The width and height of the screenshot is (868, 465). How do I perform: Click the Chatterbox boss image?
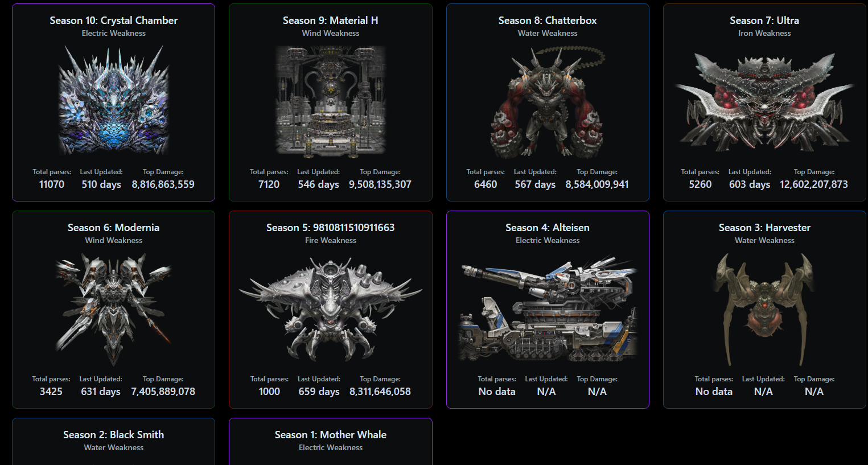click(x=548, y=101)
